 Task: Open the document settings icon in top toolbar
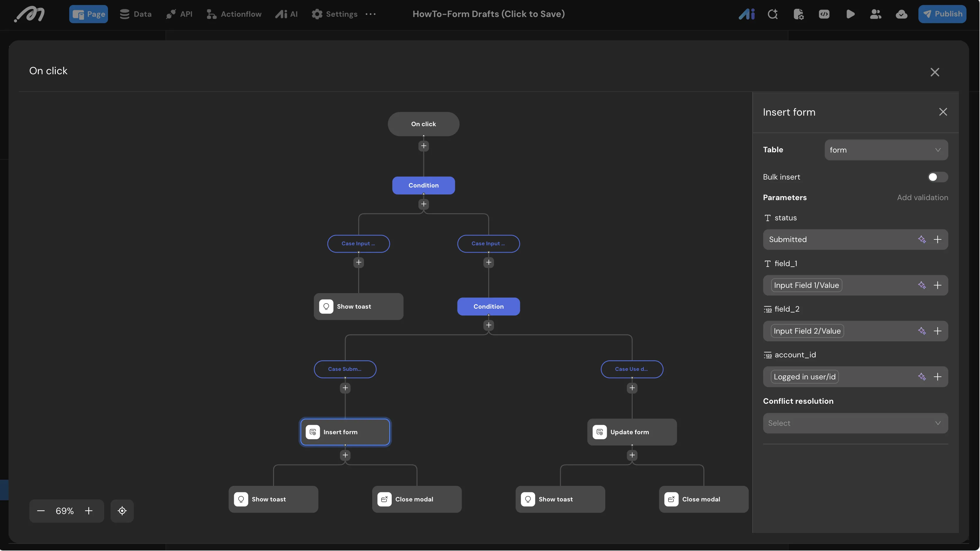(x=798, y=14)
